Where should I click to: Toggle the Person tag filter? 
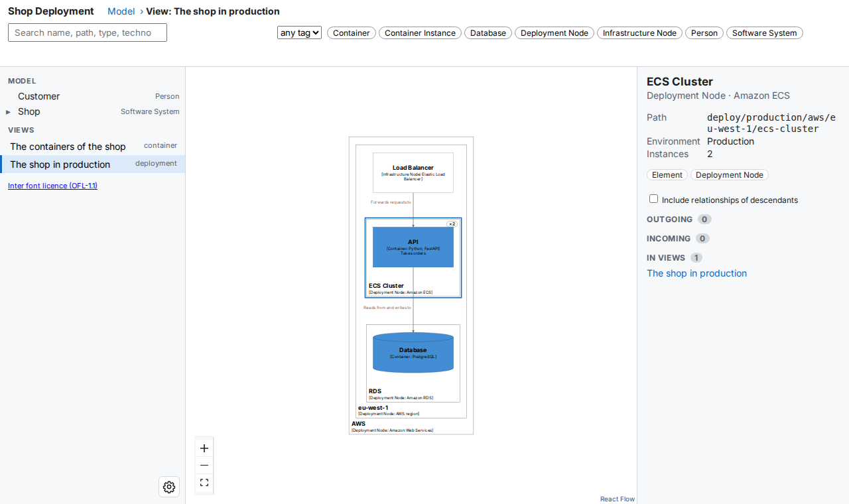(704, 32)
